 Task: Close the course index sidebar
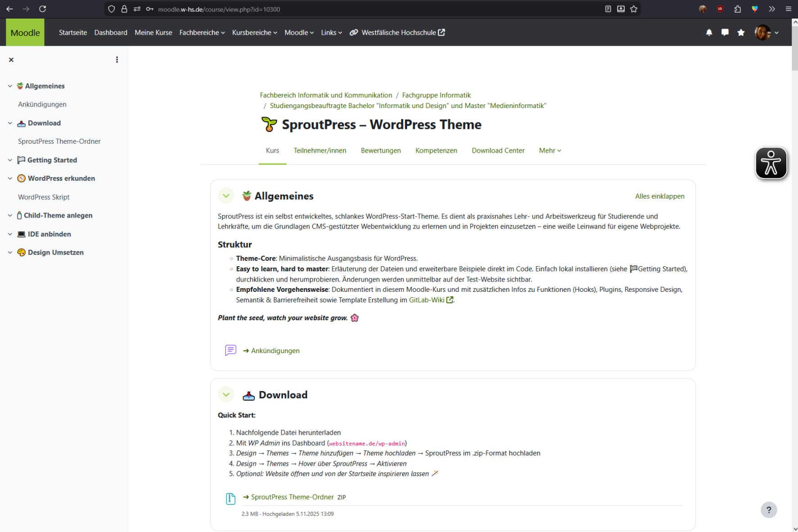click(x=11, y=60)
